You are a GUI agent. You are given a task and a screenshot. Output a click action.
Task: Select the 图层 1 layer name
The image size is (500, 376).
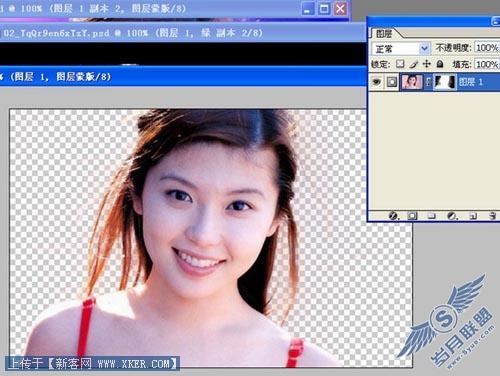(471, 82)
